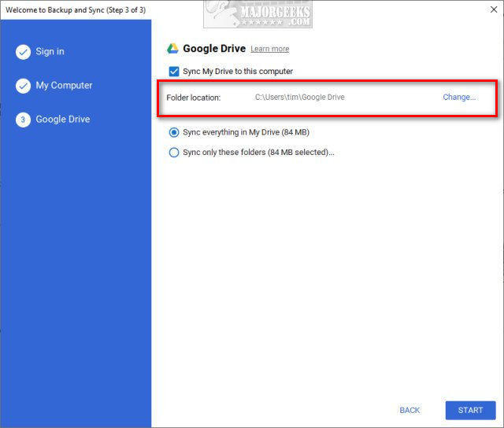
Task: Click the Folder location label
Action: pyautogui.click(x=194, y=98)
